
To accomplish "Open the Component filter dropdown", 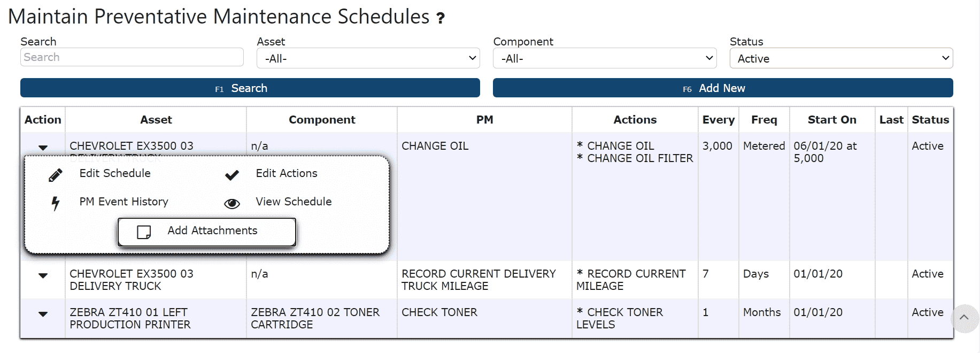I will 604,58.
